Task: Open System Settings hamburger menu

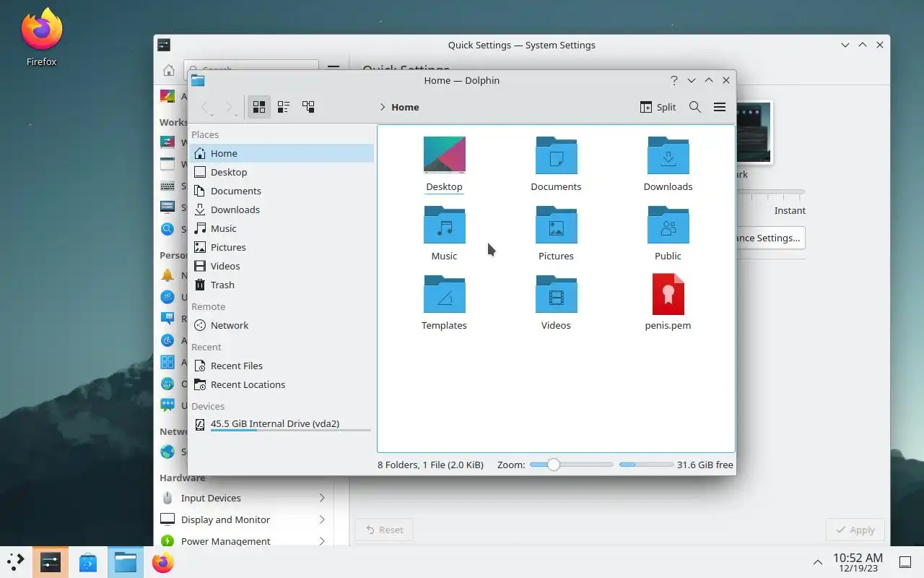Action: click(x=334, y=69)
